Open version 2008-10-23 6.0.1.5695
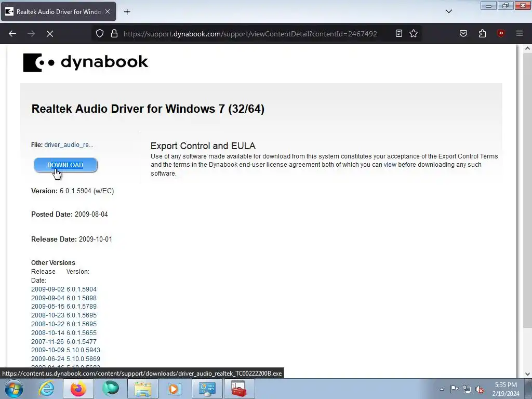The image size is (532, 399). (64, 315)
